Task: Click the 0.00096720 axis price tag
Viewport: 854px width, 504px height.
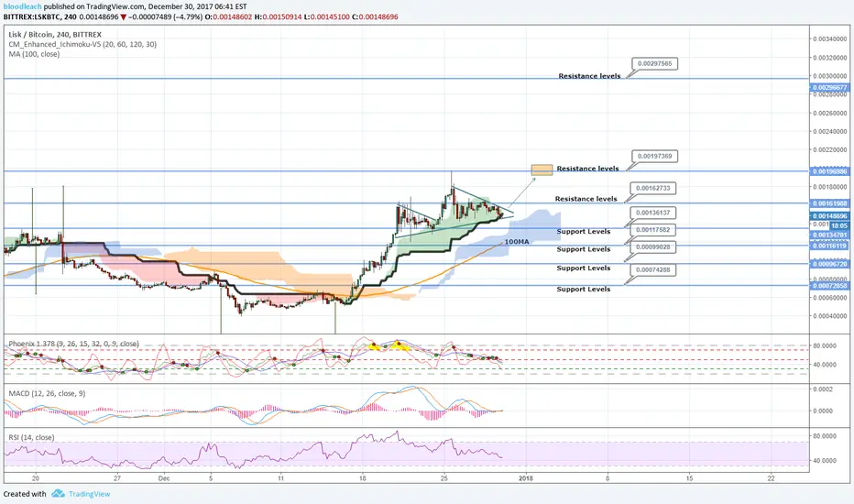Action: coord(829,264)
